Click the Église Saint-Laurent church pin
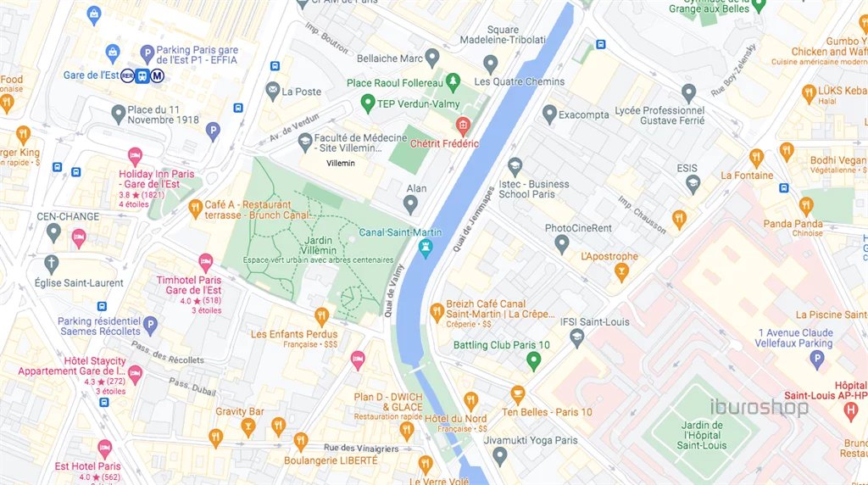 (52, 265)
